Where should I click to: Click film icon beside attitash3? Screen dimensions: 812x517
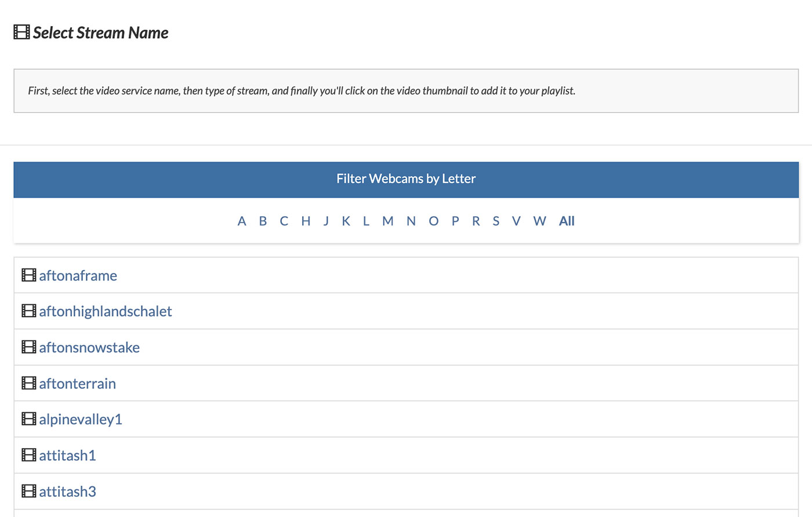coord(29,491)
